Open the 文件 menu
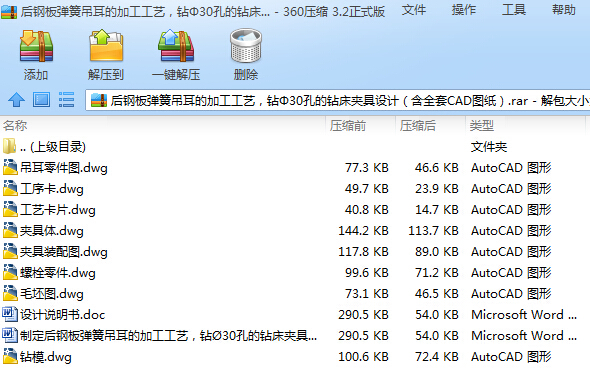Screen dimensions: 590x378 point(414,10)
